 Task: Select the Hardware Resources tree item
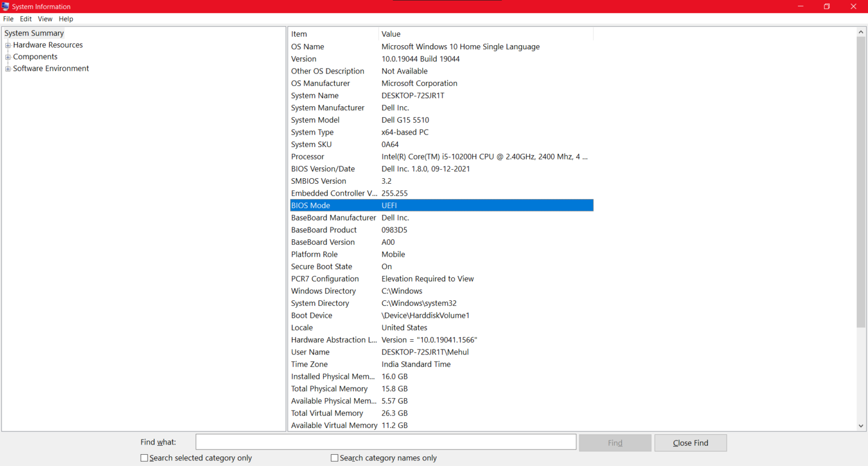[x=48, y=45]
